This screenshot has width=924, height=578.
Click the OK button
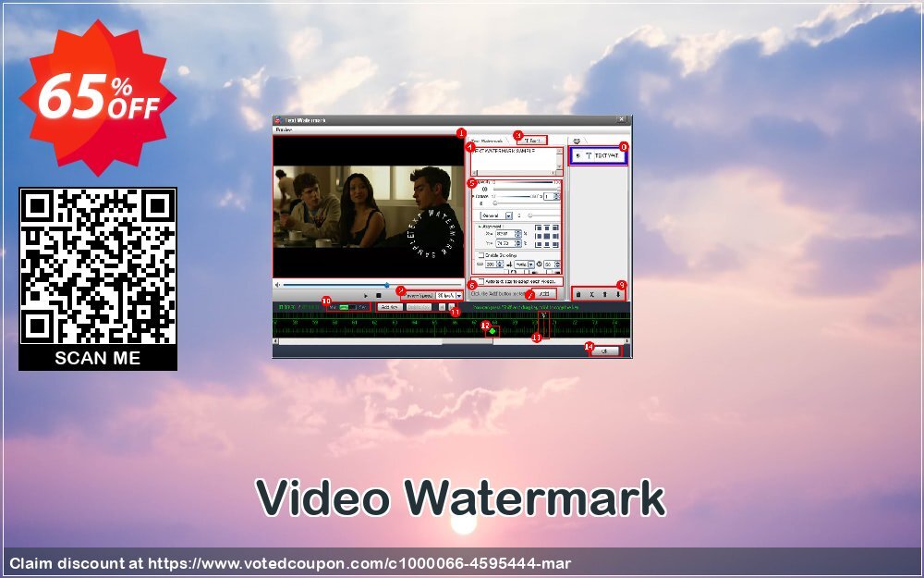coord(604,350)
